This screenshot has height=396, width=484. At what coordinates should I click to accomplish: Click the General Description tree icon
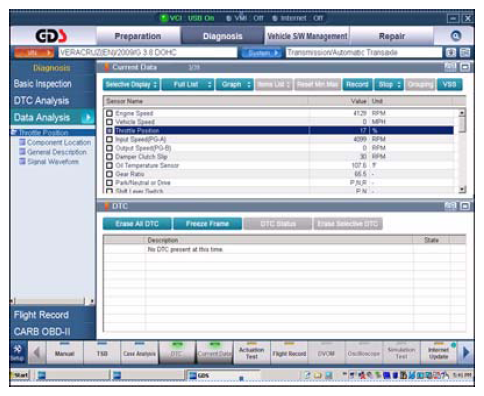point(22,152)
